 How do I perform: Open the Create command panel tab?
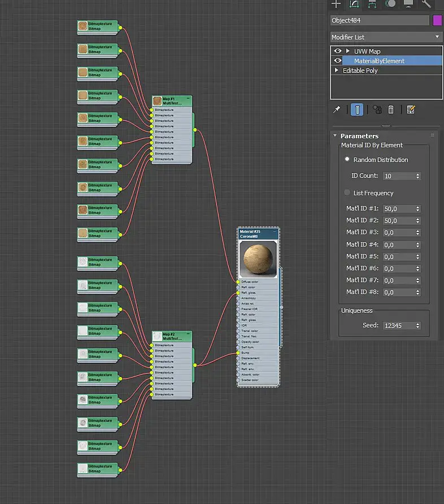tap(337, 4)
